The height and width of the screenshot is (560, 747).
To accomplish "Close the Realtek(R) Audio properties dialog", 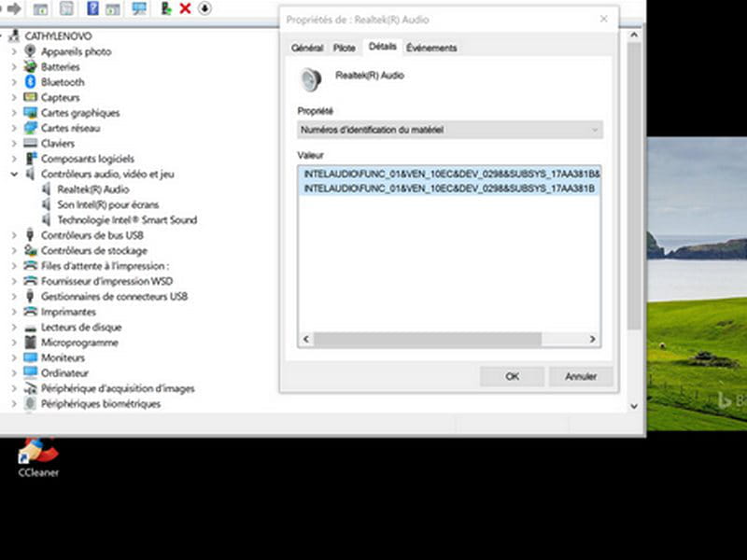I will [603, 19].
